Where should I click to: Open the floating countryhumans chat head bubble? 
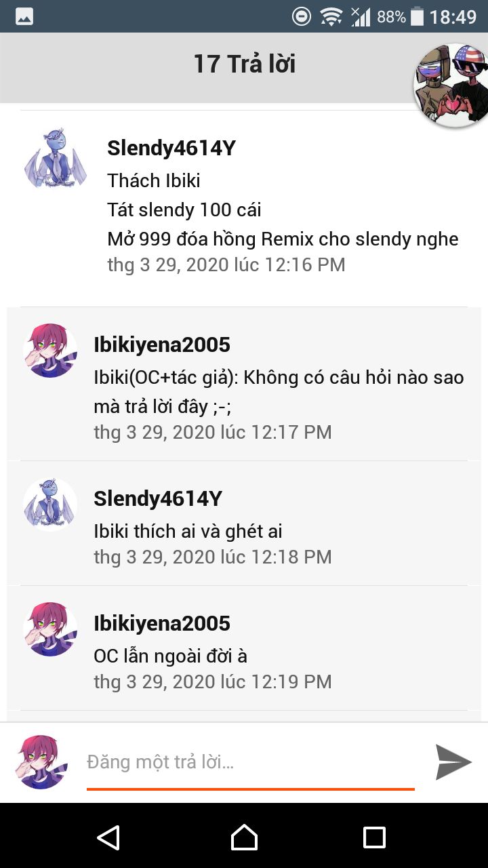pyautogui.click(x=451, y=86)
